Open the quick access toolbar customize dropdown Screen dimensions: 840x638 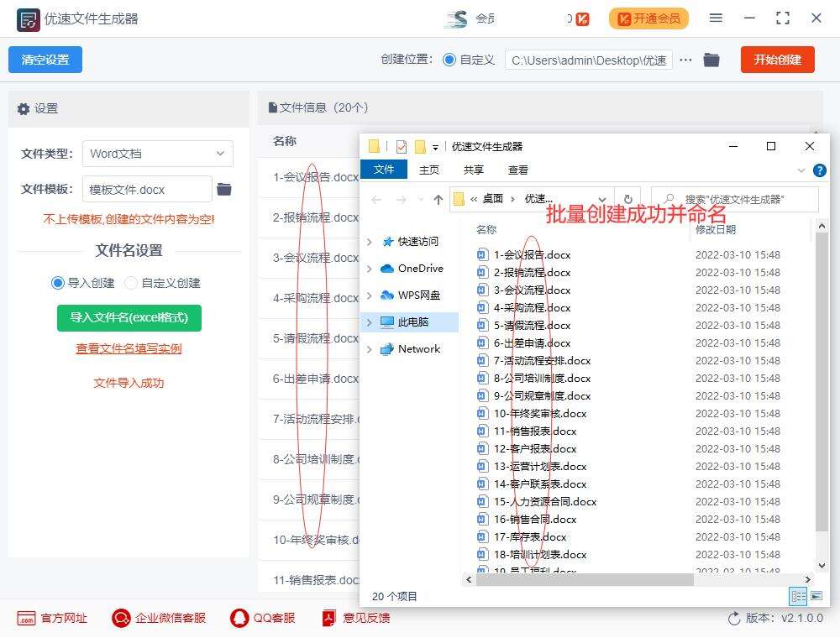[435, 147]
